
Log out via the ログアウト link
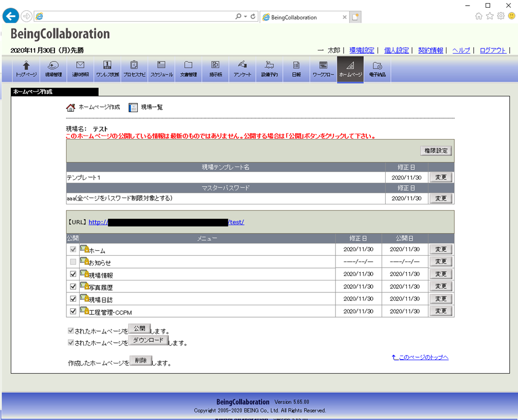pyautogui.click(x=493, y=50)
